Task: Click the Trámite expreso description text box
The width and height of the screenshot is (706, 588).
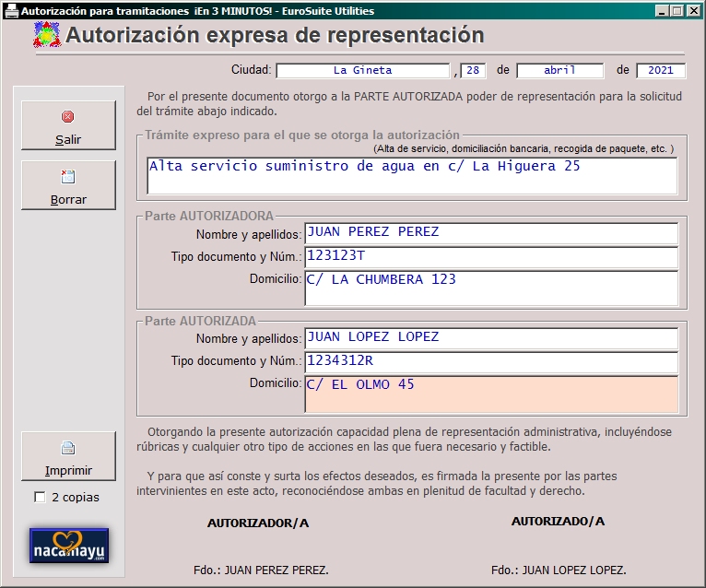Action: [x=412, y=176]
